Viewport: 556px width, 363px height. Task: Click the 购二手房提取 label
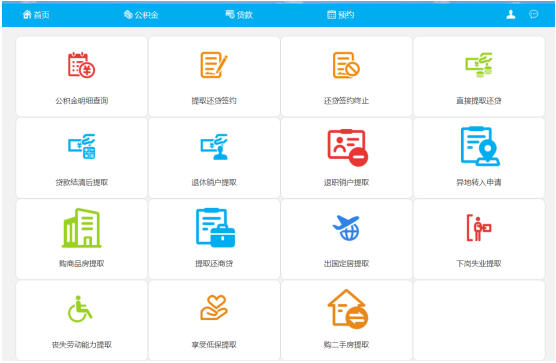(346, 345)
